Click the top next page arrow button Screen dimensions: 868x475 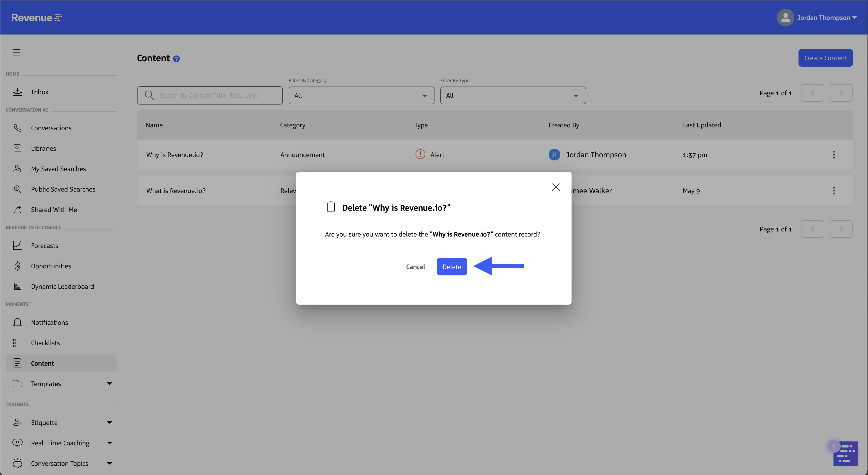pos(841,93)
